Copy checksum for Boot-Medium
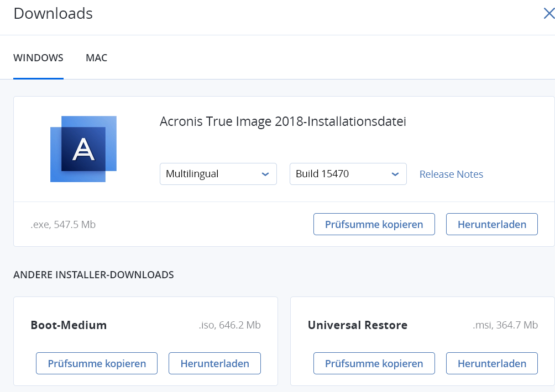This screenshot has width=555, height=392. tap(97, 363)
